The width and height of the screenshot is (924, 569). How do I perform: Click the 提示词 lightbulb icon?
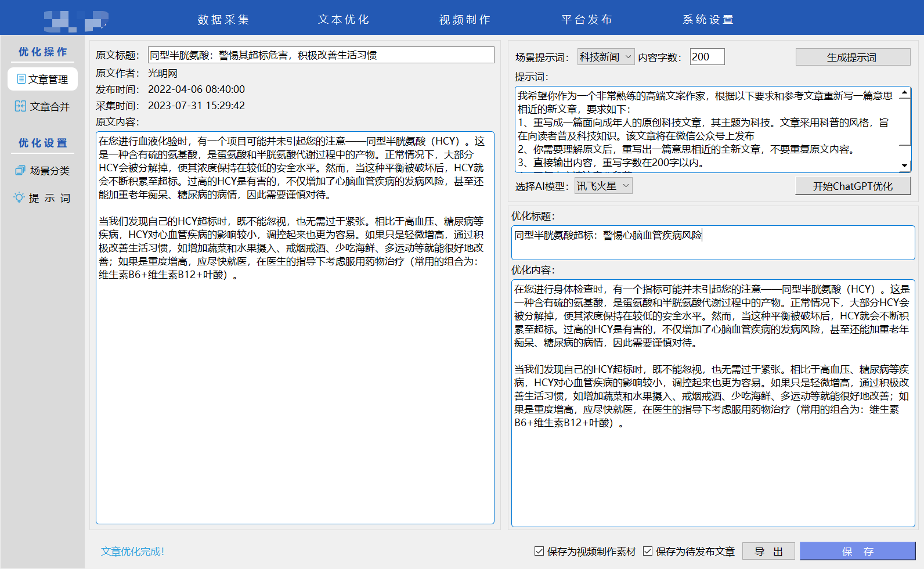tap(19, 198)
